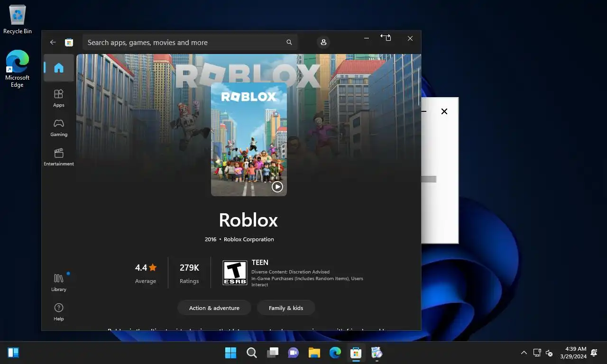Close the Microsoft Store window
This screenshot has width=607, height=364.
(x=410, y=38)
